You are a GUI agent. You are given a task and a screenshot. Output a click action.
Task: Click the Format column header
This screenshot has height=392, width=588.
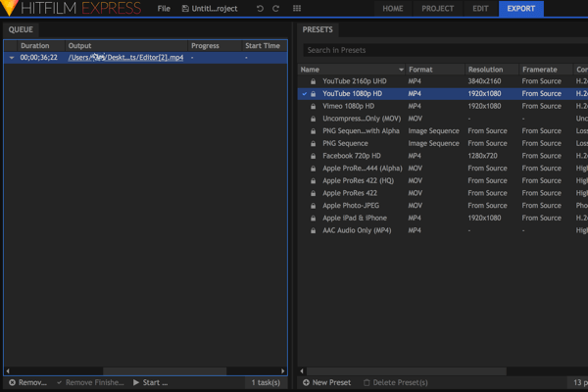(435, 70)
